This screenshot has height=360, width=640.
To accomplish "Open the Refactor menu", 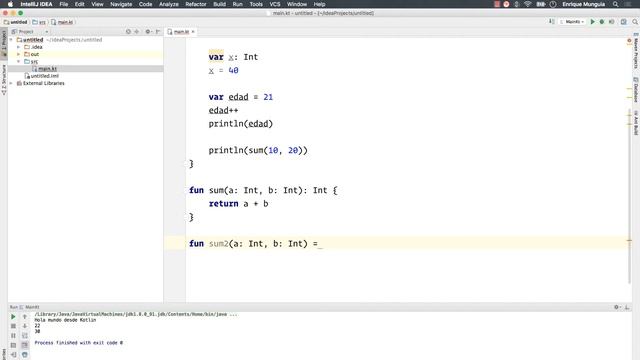I will click(196, 4).
